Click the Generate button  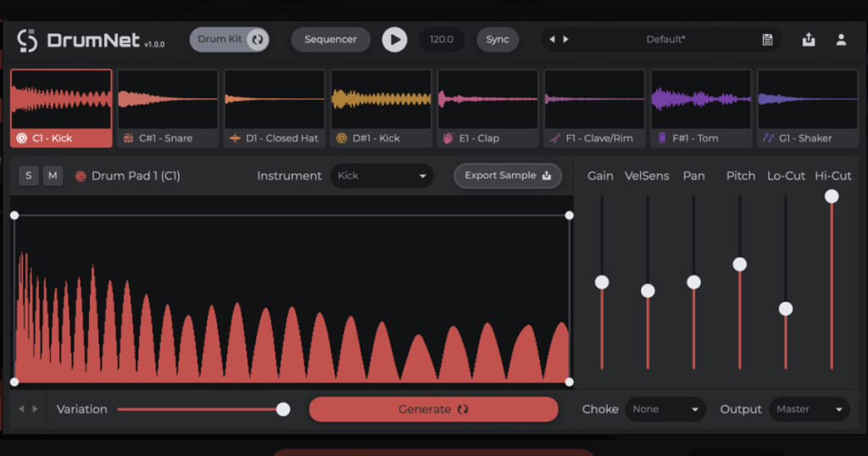[x=433, y=409]
